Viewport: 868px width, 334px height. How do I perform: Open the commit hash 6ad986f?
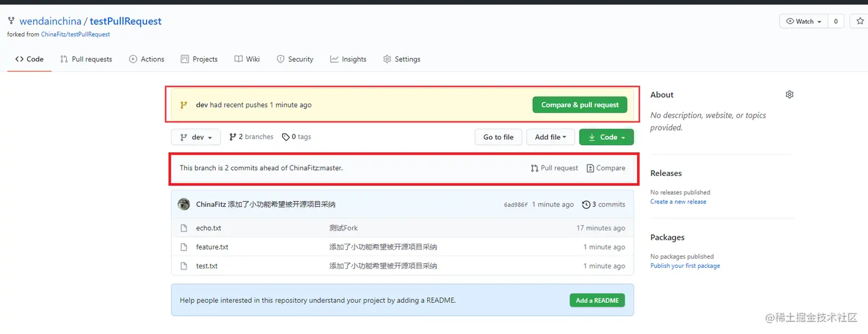[516, 205]
